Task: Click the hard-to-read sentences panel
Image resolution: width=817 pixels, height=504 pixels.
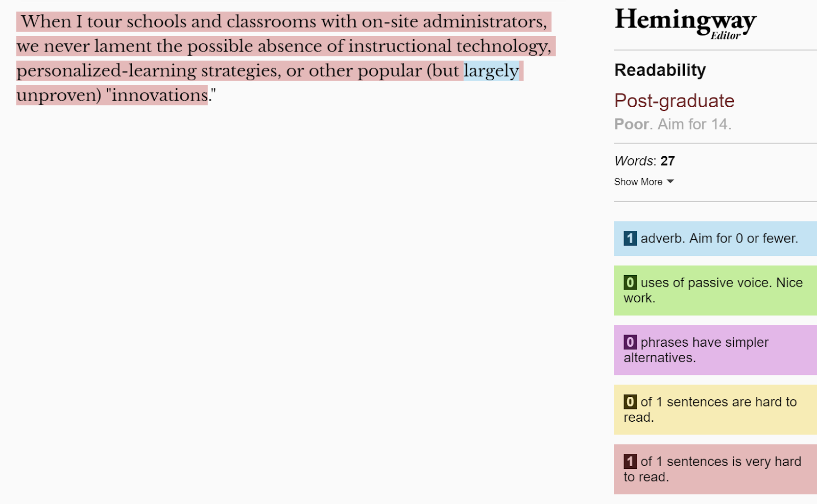Action: click(715, 410)
